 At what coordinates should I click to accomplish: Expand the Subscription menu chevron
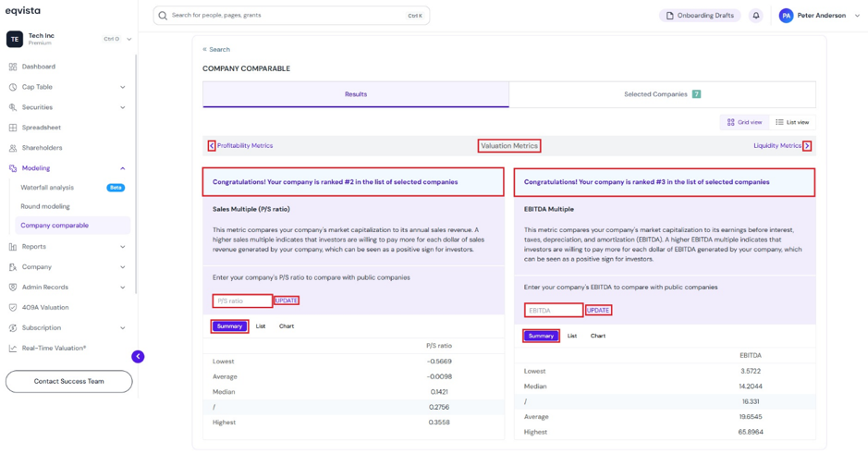(122, 327)
